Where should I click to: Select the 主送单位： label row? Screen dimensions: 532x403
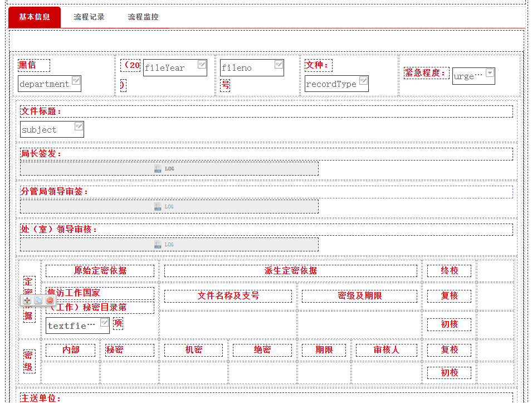[266, 398]
